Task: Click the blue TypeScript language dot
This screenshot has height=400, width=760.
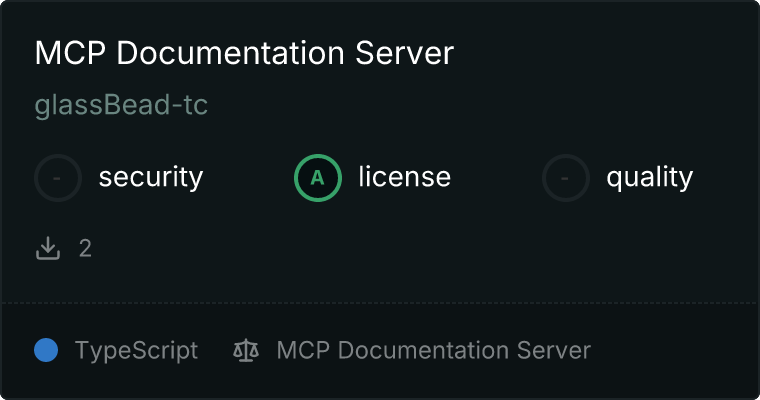Action: click(46, 350)
